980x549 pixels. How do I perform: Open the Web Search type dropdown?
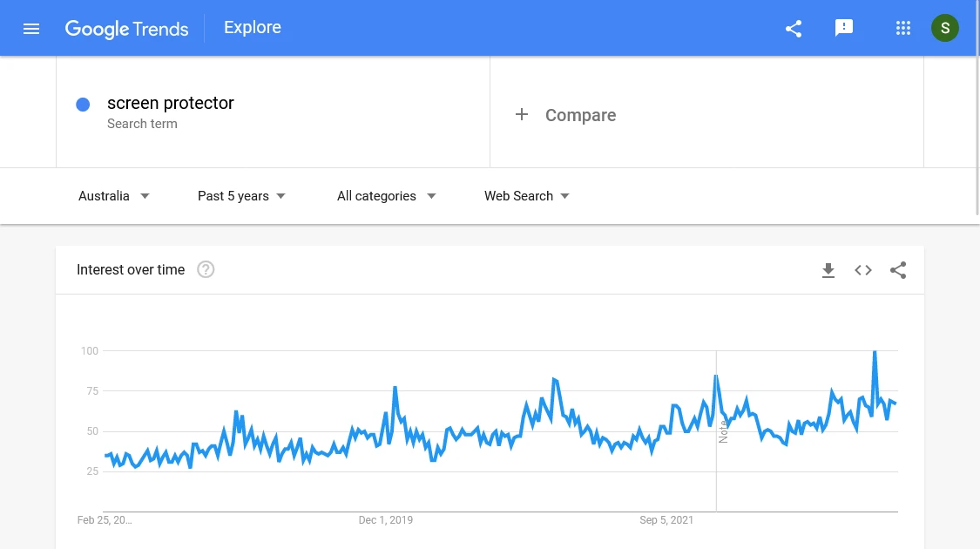tap(527, 196)
